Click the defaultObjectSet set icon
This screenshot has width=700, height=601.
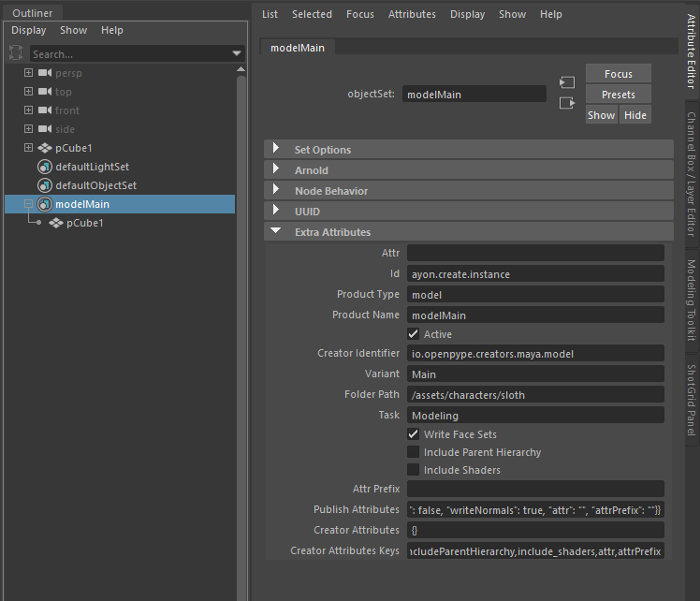pos(44,185)
